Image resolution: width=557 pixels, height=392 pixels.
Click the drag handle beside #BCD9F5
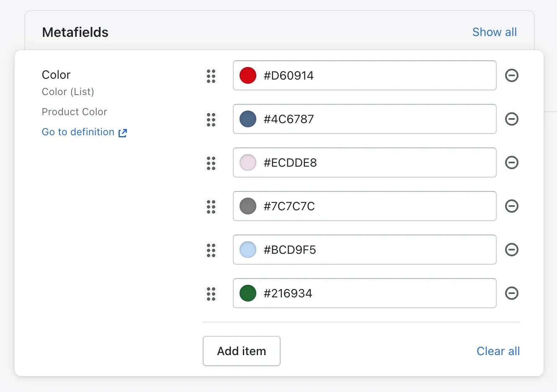pyautogui.click(x=211, y=250)
